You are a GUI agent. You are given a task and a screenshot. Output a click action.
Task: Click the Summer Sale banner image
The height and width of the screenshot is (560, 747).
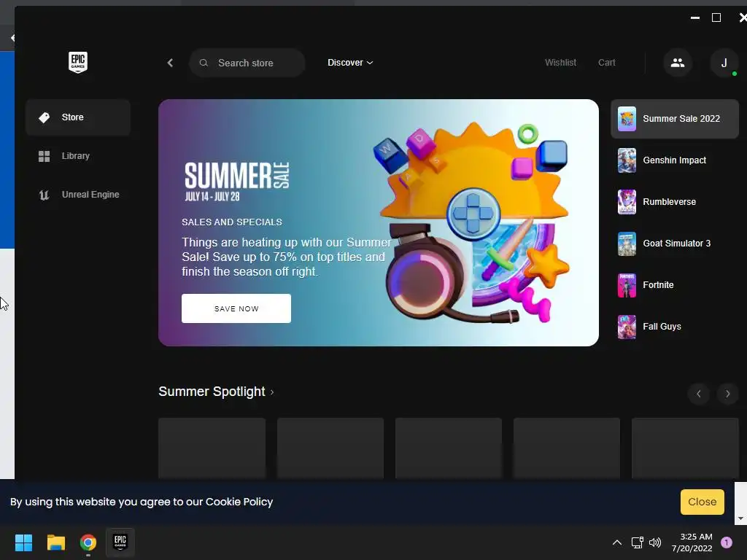click(x=379, y=222)
